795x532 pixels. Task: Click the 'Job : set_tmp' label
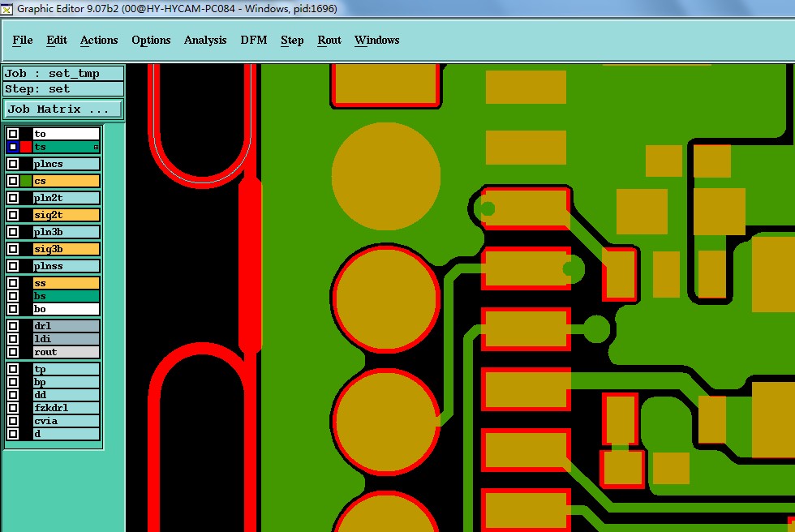(x=63, y=74)
